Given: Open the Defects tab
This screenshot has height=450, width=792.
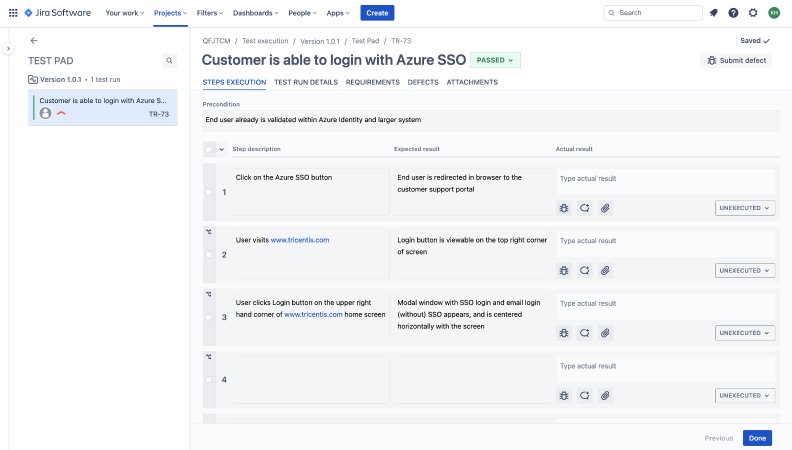Looking at the screenshot, I should tap(423, 82).
